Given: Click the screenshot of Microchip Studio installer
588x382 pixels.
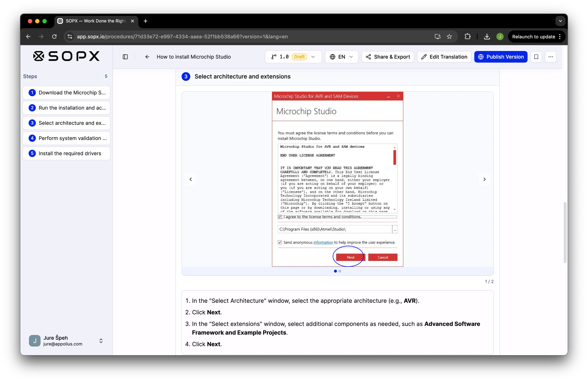Looking at the screenshot, I should 337,179.
